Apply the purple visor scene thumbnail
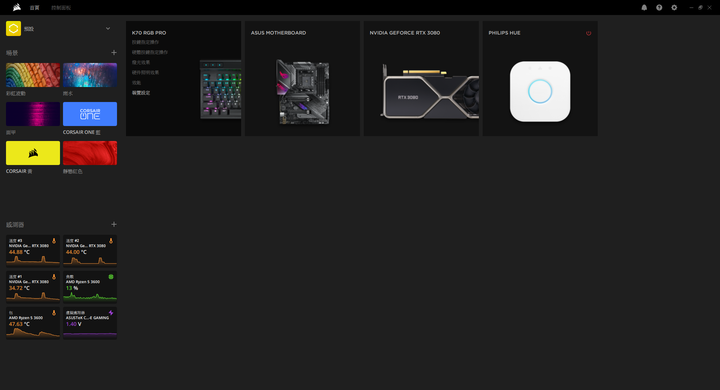 coord(33,114)
